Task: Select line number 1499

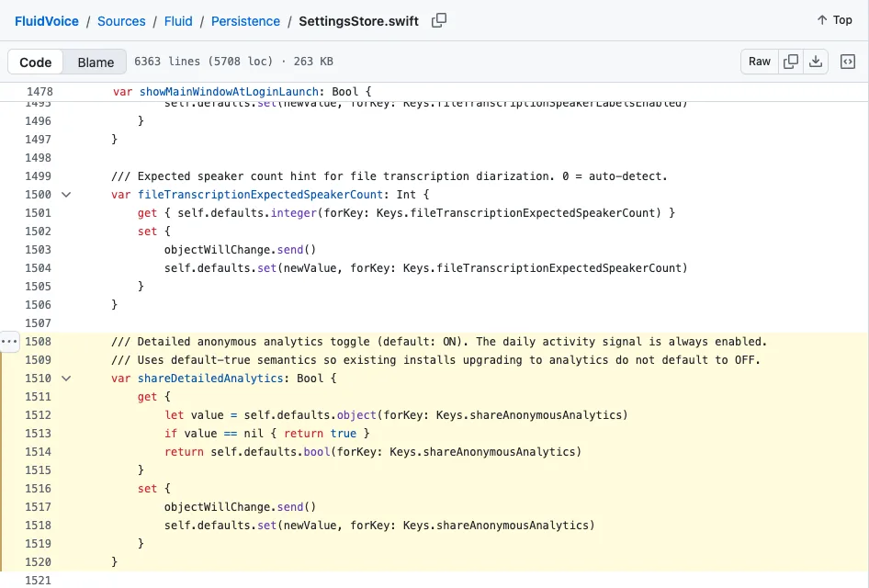Action: click(39, 176)
